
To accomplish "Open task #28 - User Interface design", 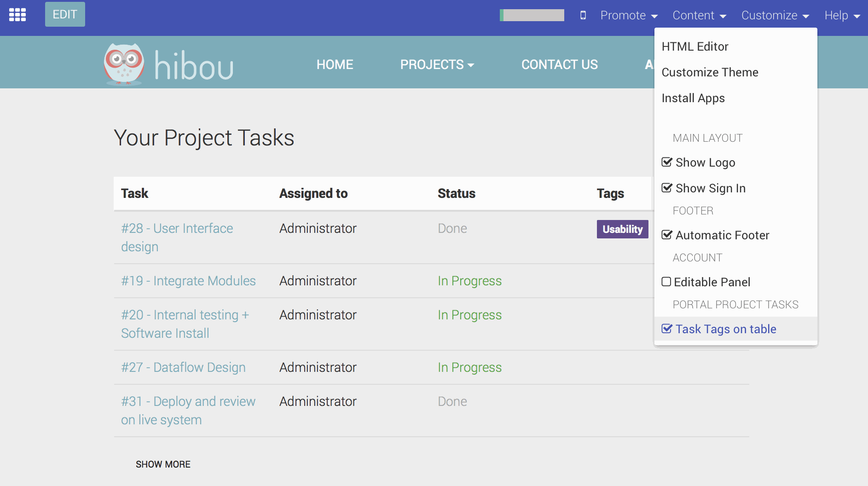I will (177, 237).
